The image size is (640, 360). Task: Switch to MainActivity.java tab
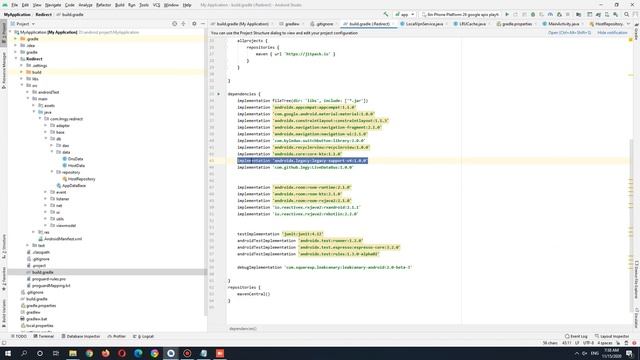(x=563, y=24)
